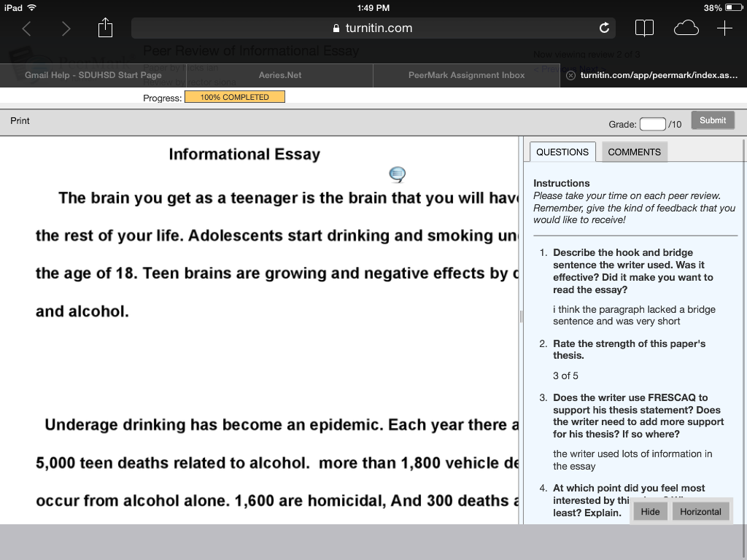Viewport: 747px width, 560px height.
Task: Click answer 'i think the paragraph lacked a bridge'
Action: point(634,315)
